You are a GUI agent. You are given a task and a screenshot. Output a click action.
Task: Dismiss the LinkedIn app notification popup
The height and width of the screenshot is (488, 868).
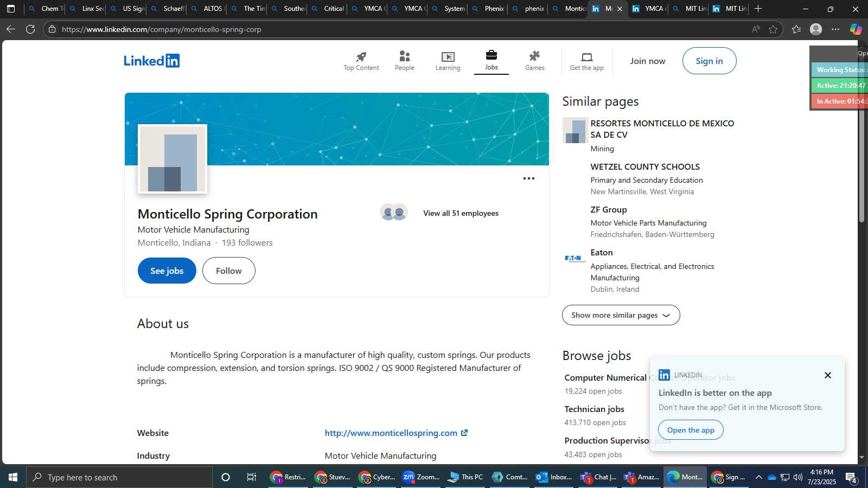pos(827,375)
